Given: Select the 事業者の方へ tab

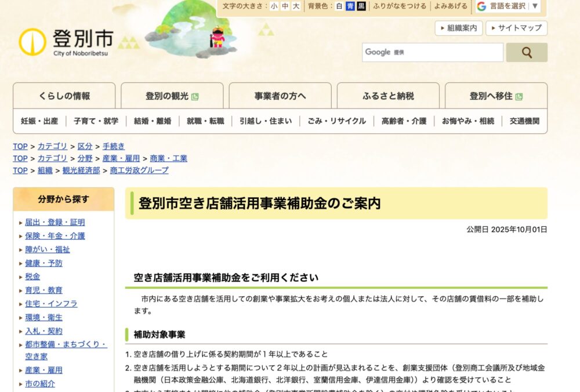Looking at the screenshot, I should pos(280,96).
